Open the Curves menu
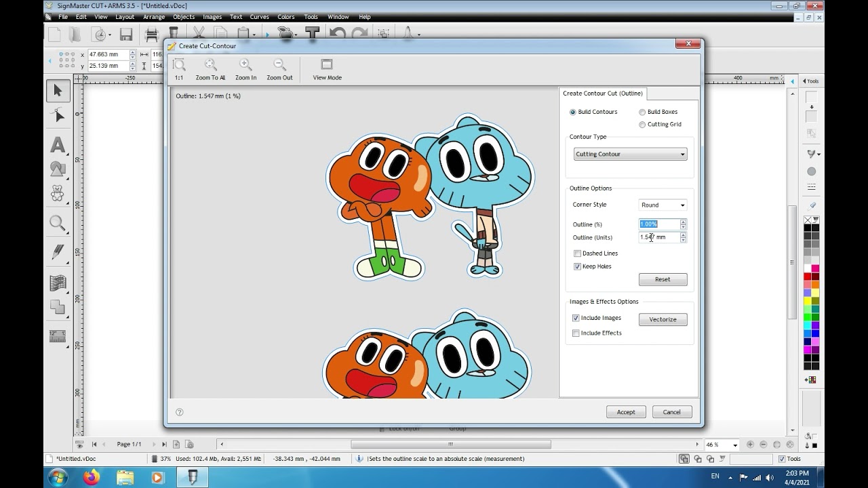Viewport: 868px width, 488px height. [x=260, y=17]
